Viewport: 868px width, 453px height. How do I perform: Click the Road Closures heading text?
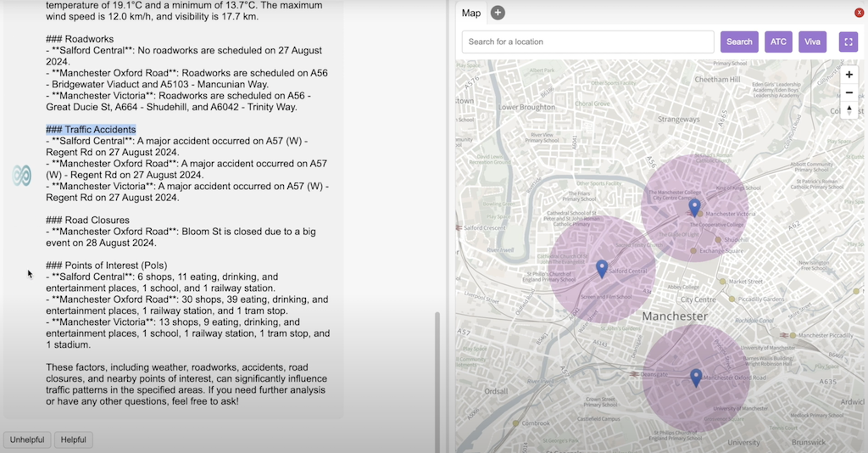click(x=87, y=221)
